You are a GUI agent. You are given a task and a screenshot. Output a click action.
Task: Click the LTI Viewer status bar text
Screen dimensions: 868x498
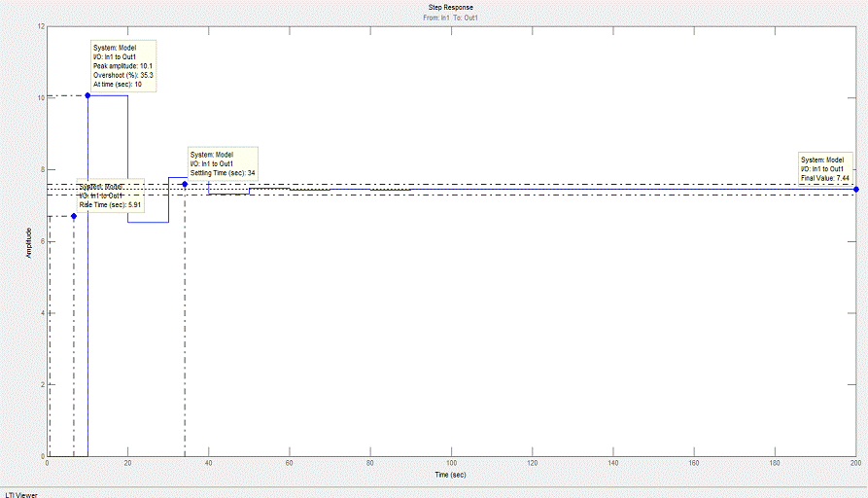(20, 493)
